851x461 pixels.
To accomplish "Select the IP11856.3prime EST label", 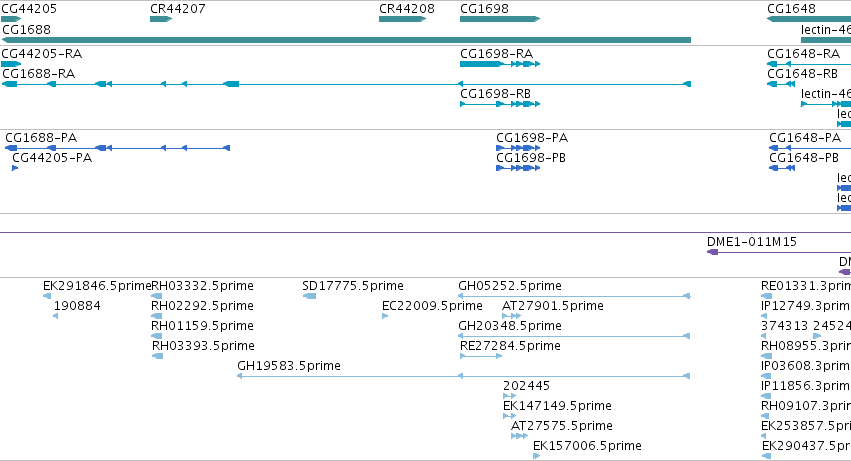I will click(806, 387).
